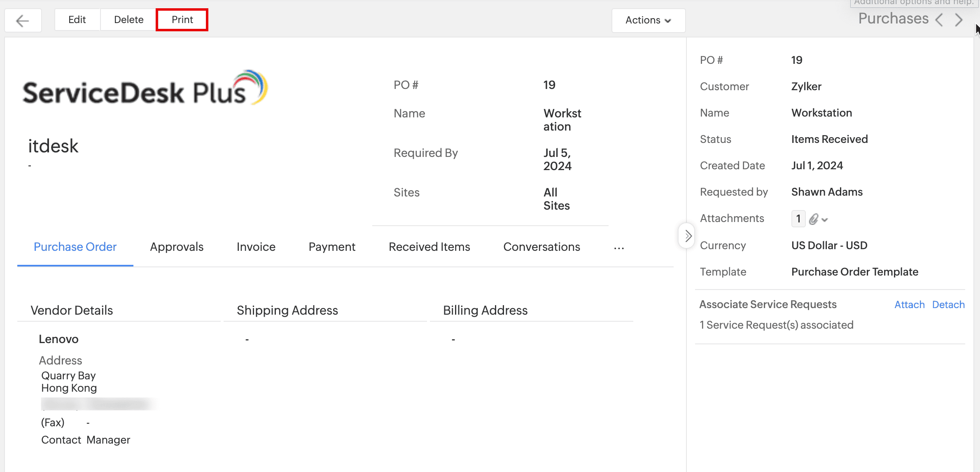Switch to Received Items tab

pos(429,247)
